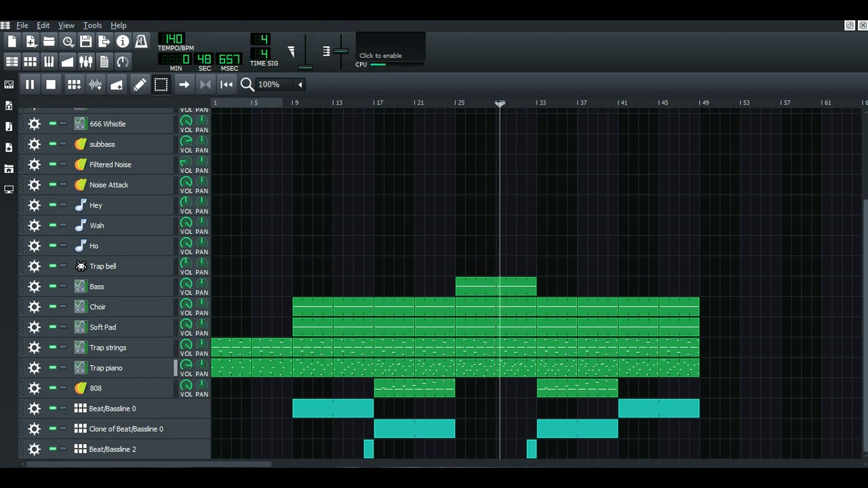
Task: Click the master pitch slider handle
Action: coord(341,51)
